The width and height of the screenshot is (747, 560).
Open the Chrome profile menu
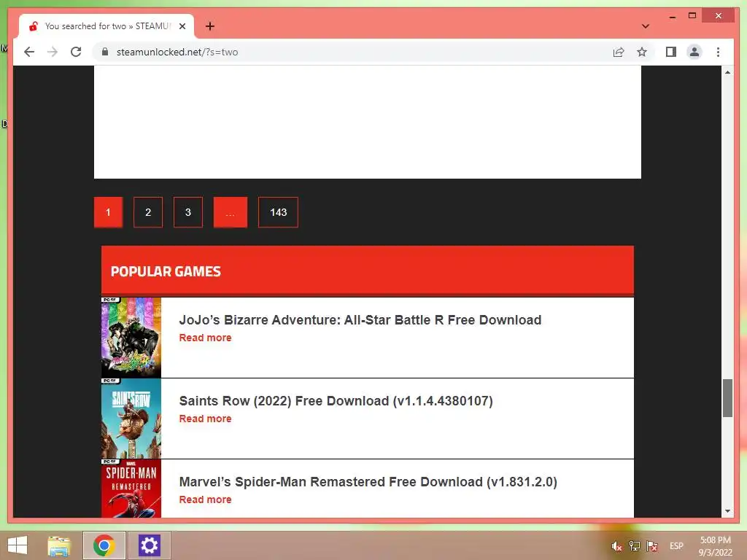(694, 52)
